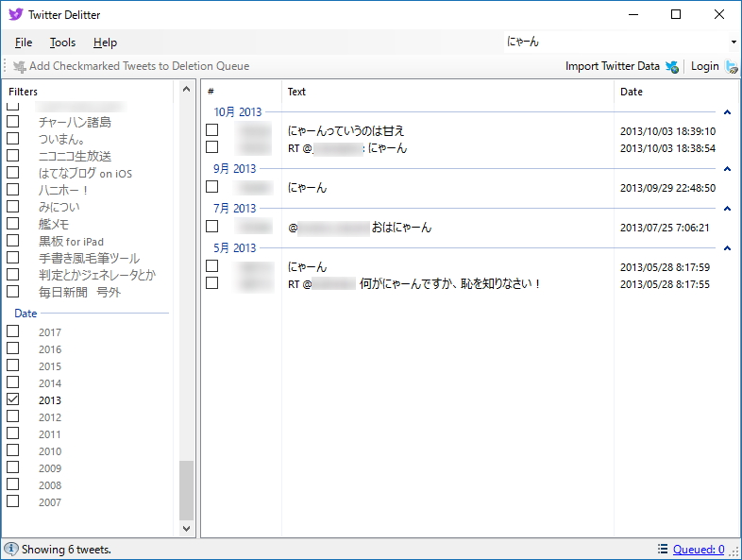The height and width of the screenshot is (560, 742).
Task: Check the 毎日新聞 号外 filter
Action: (x=13, y=292)
